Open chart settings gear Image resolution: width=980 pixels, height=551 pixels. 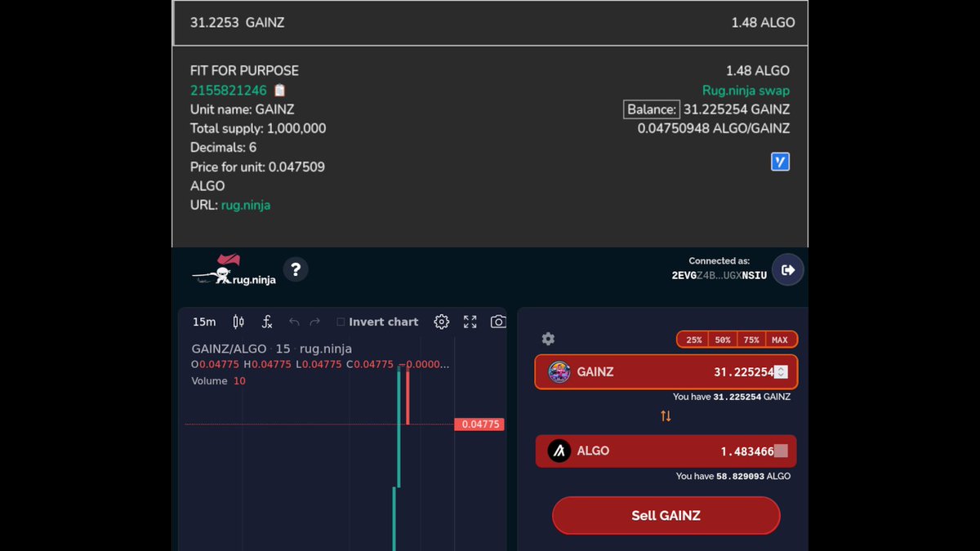pyautogui.click(x=442, y=322)
